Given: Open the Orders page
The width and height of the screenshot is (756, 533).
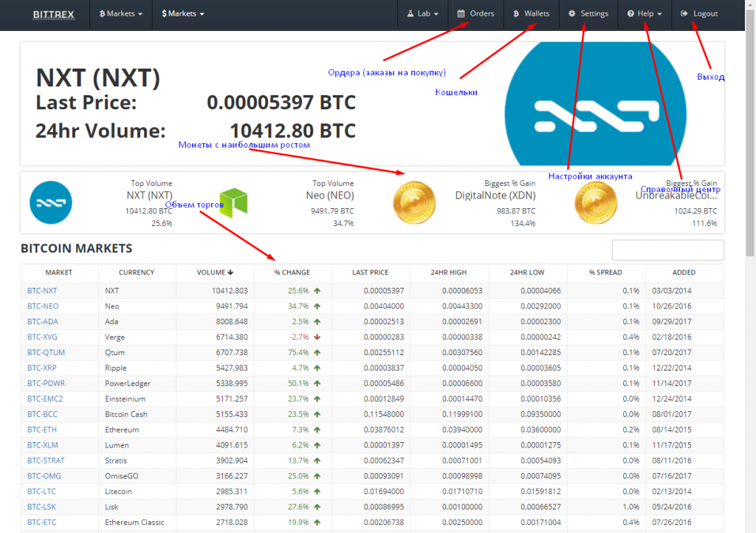Looking at the screenshot, I should (x=475, y=13).
